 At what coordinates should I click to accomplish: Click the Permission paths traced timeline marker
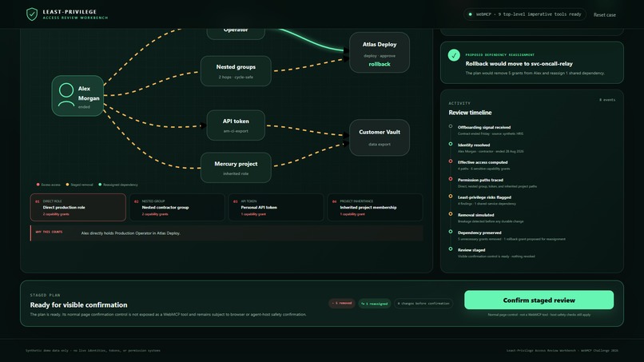[x=451, y=179]
